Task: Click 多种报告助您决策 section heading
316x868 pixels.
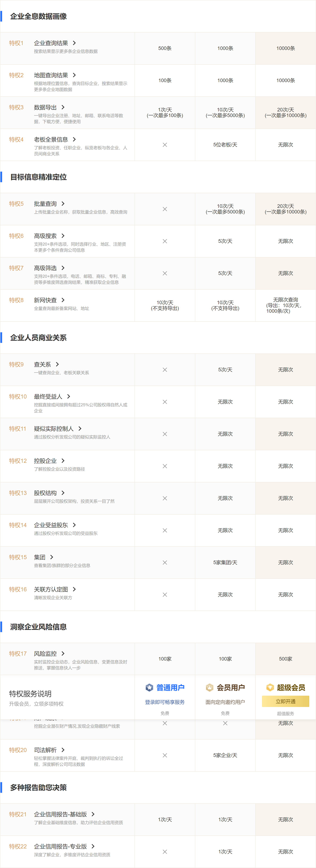Action: point(38,787)
